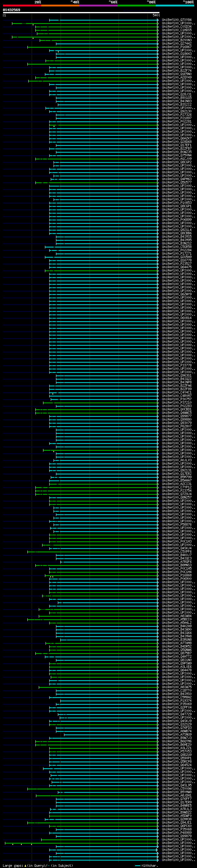The height and width of the screenshot is (868, 197).
Task: Click the query end position 540
Action: (x=155, y=15)
